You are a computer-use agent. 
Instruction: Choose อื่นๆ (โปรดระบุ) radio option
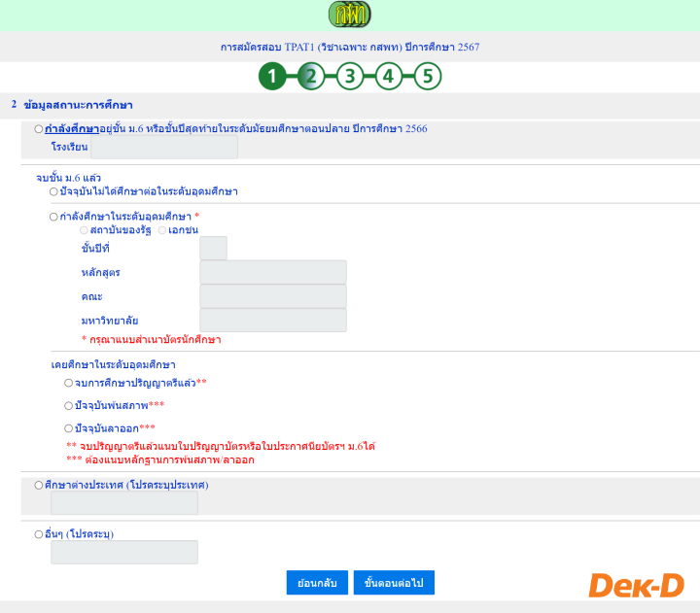click(39, 533)
